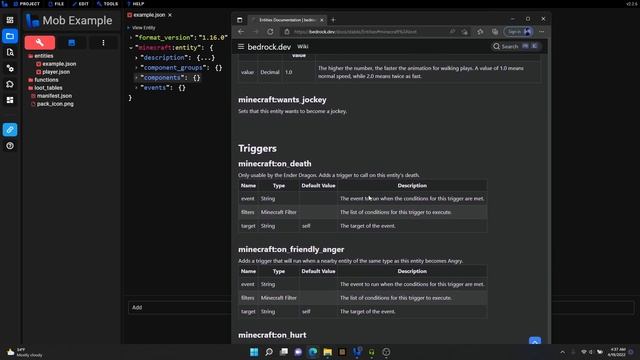Open the browser favorites icon
The height and width of the screenshot is (360, 640).
[480, 31]
